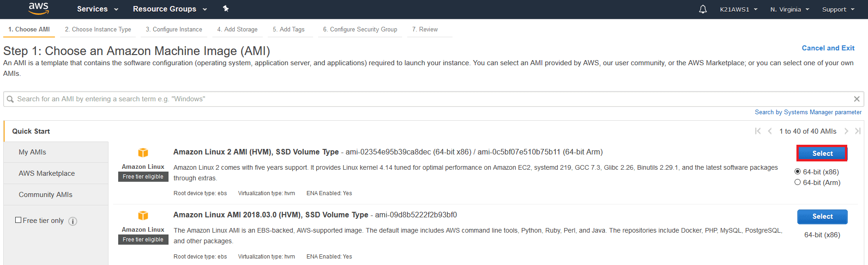Screen dimensions: 868x265
Task: Click Search by Systems Manager parameter link
Action: point(808,112)
